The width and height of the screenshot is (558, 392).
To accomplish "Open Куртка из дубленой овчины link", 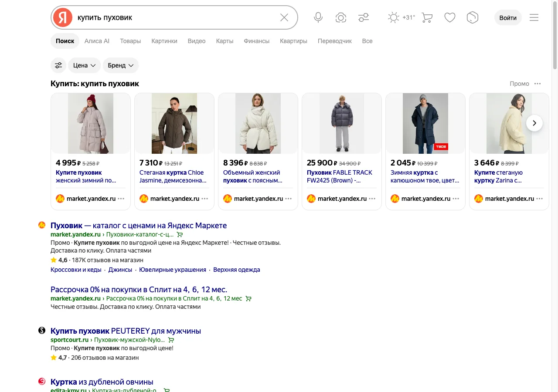I will pos(102,382).
